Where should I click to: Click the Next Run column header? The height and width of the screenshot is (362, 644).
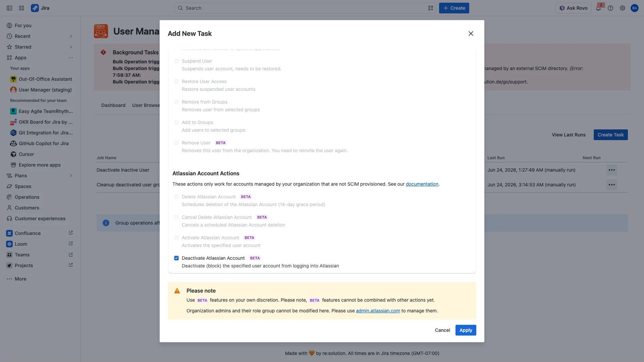coord(591,158)
